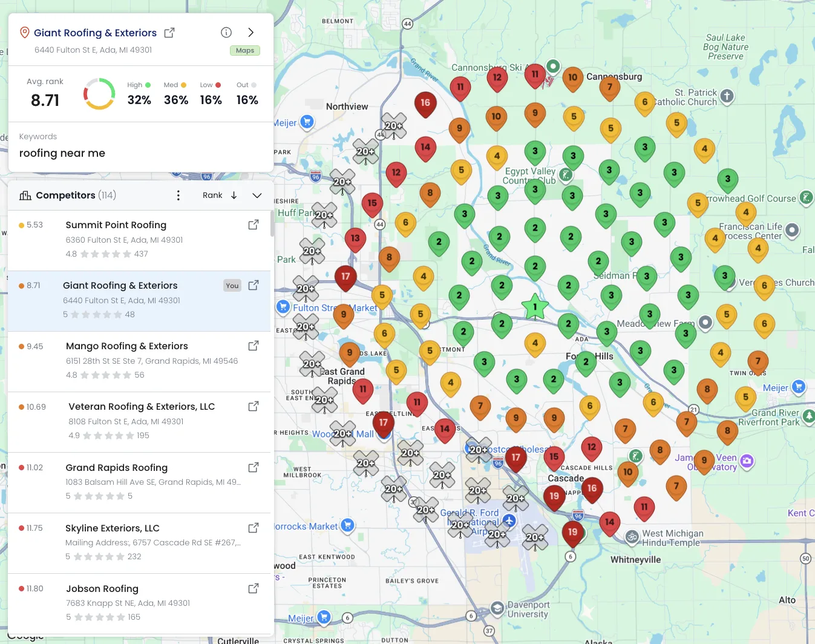Click the Med 36% statistic
The height and width of the screenshot is (644, 815).
pos(176,94)
